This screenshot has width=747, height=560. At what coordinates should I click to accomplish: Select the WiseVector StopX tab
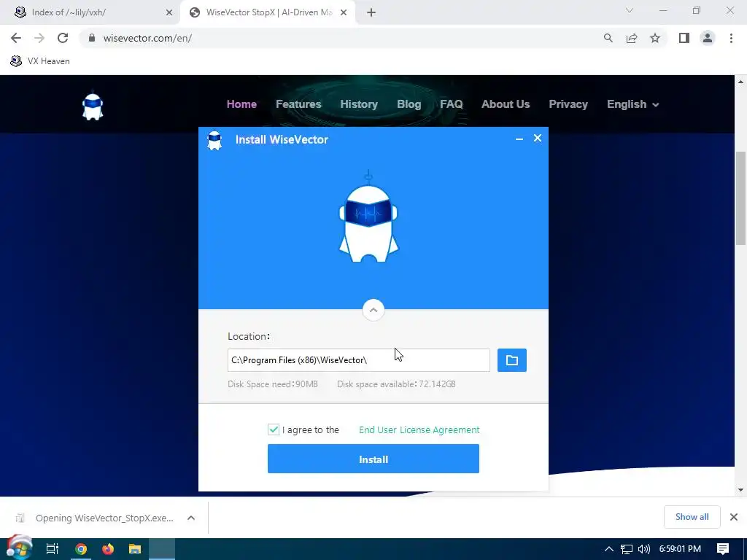[268, 12]
